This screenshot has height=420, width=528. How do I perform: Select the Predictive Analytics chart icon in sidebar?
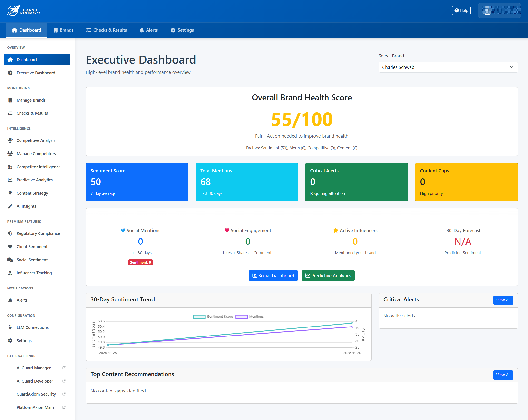click(10, 180)
